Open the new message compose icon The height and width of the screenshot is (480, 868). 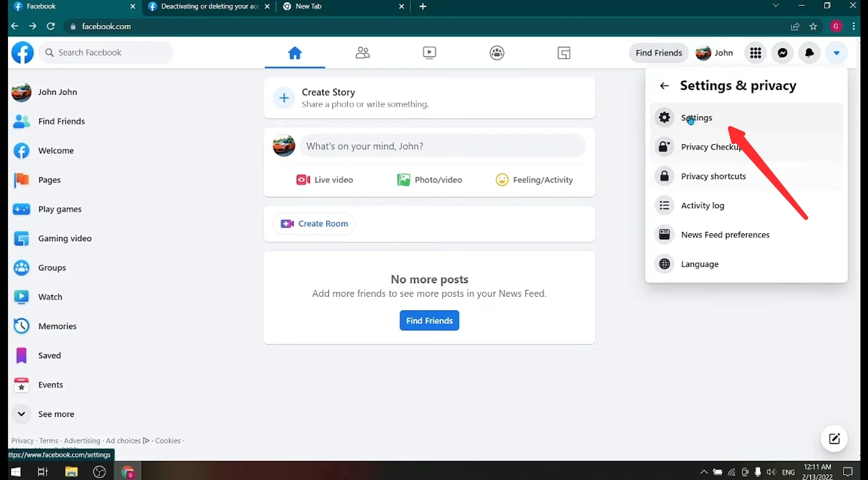[x=834, y=439]
